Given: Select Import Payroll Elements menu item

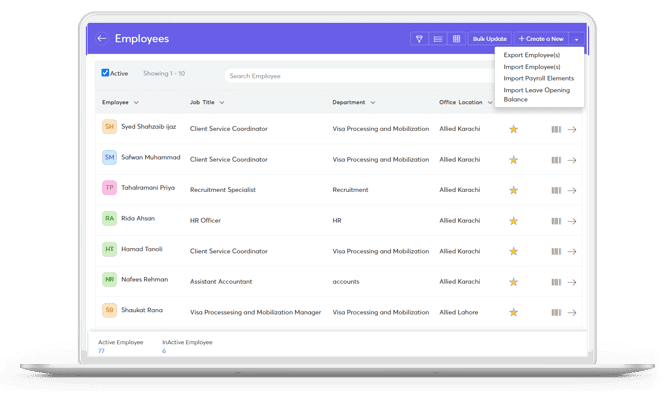Looking at the screenshot, I should [538, 78].
